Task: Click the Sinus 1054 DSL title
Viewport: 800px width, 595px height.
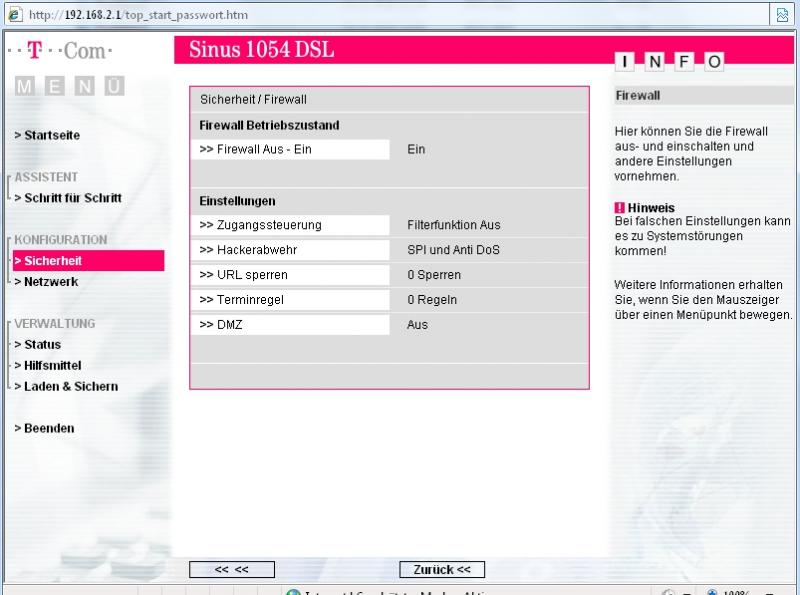Action: tap(262, 49)
